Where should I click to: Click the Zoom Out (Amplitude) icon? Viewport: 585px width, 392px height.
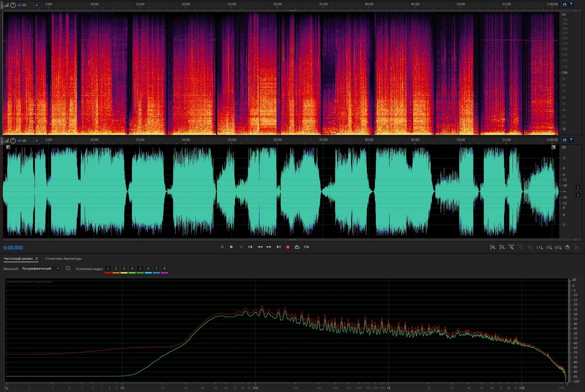click(x=502, y=247)
